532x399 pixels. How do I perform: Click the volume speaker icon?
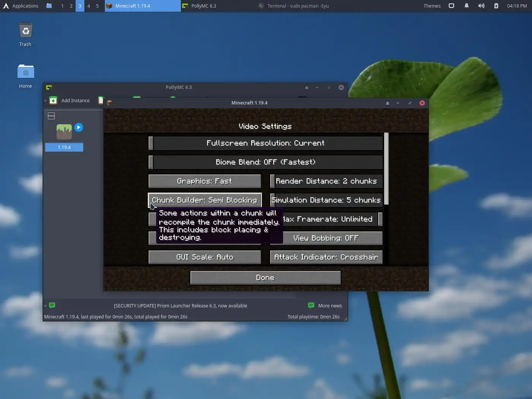tap(481, 6)
